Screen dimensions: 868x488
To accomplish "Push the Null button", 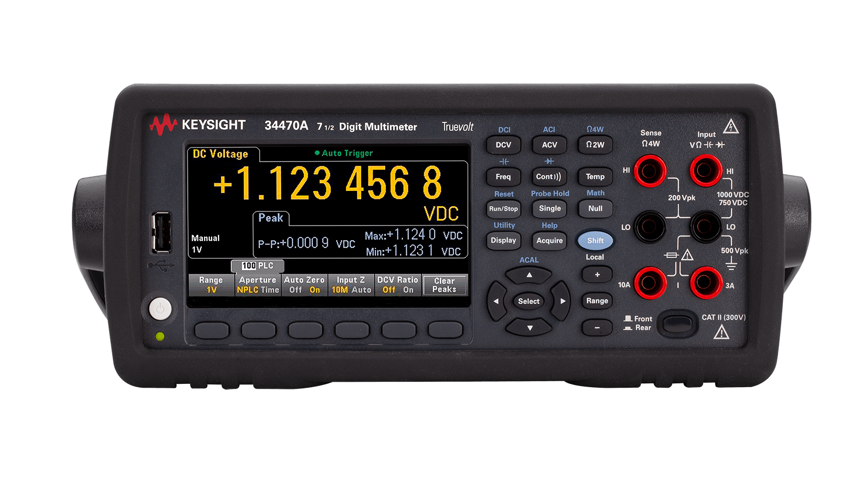I will click(x=595, y=209).
